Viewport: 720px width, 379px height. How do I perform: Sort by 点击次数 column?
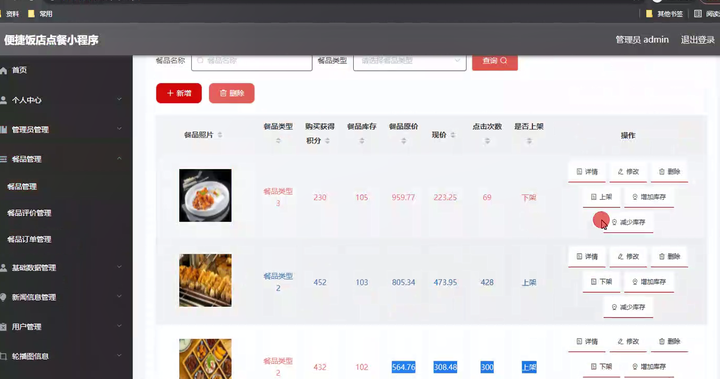[x=487, y=141]
